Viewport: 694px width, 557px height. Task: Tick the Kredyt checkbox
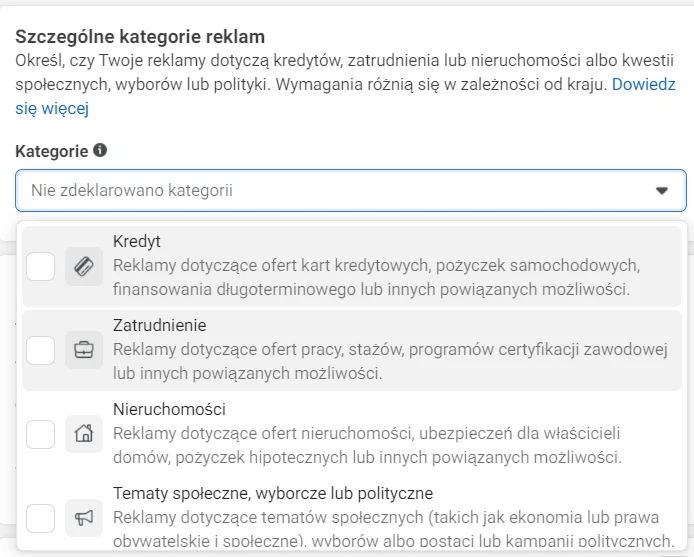tap(41, 266)
